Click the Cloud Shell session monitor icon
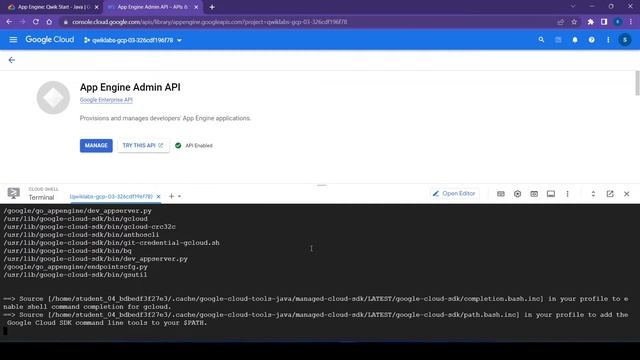This screenshot has width=640, height=360. (551, 194)
